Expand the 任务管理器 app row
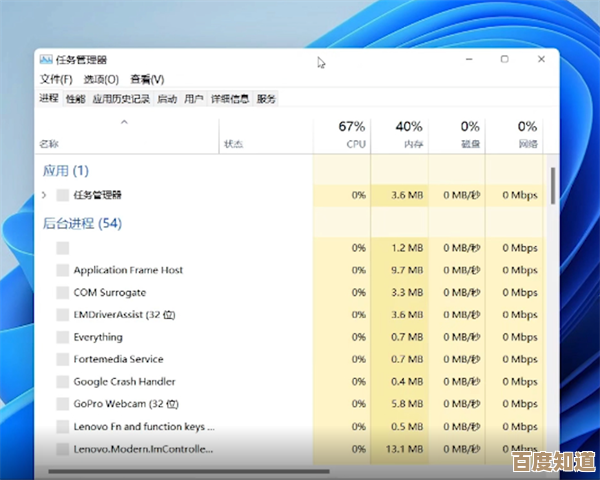This screenshot has width=600, height=480. point(44,195)
